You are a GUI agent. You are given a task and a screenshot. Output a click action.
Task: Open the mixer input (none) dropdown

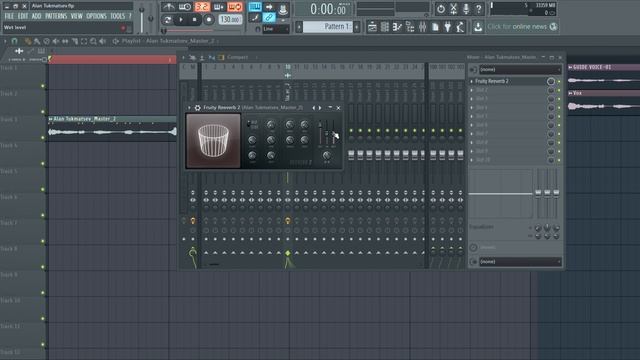tap(520, 70)
